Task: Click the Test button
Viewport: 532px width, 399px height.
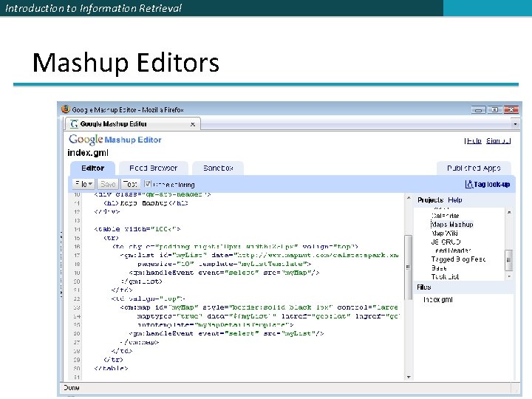Action: (x=130, y=184)
